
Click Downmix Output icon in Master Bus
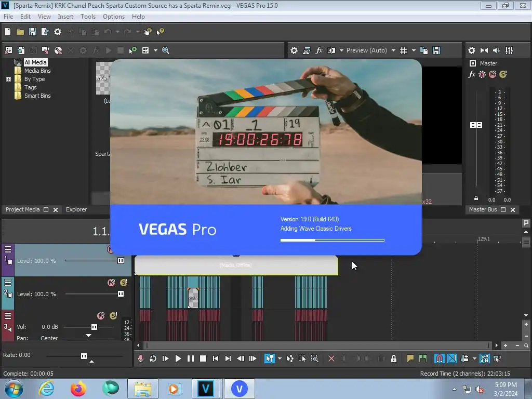(484, 50)
